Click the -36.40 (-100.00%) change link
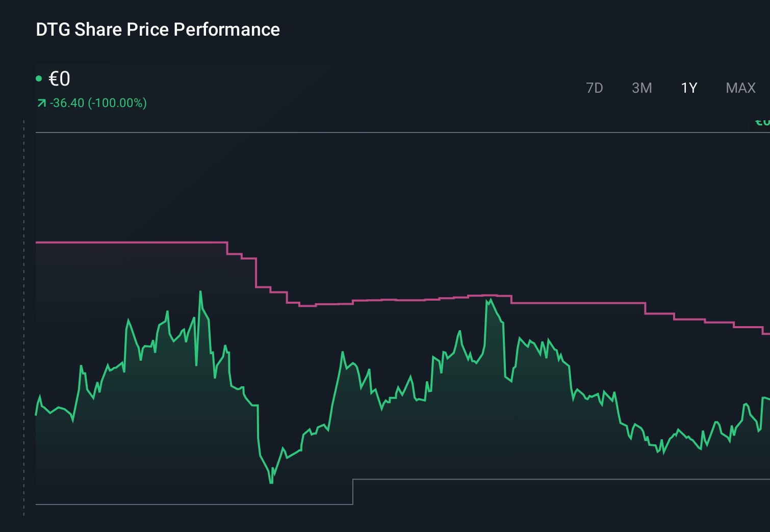Image resolution: width=770 pixels, height=532 pixels. 98,102
